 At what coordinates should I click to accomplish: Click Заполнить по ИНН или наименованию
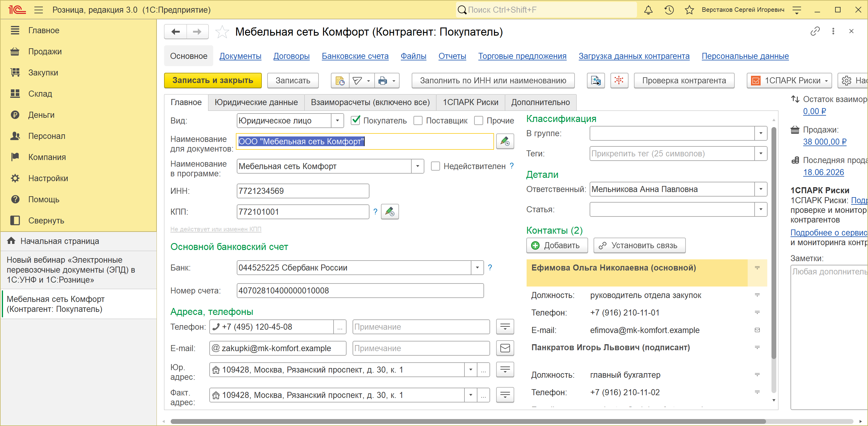[493, 81]
